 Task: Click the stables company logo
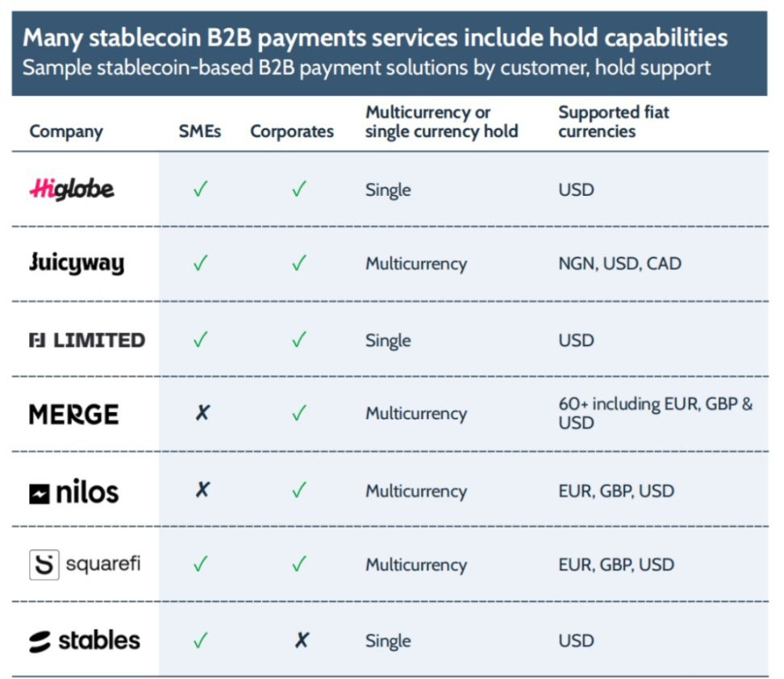click(x=85, y=641)
